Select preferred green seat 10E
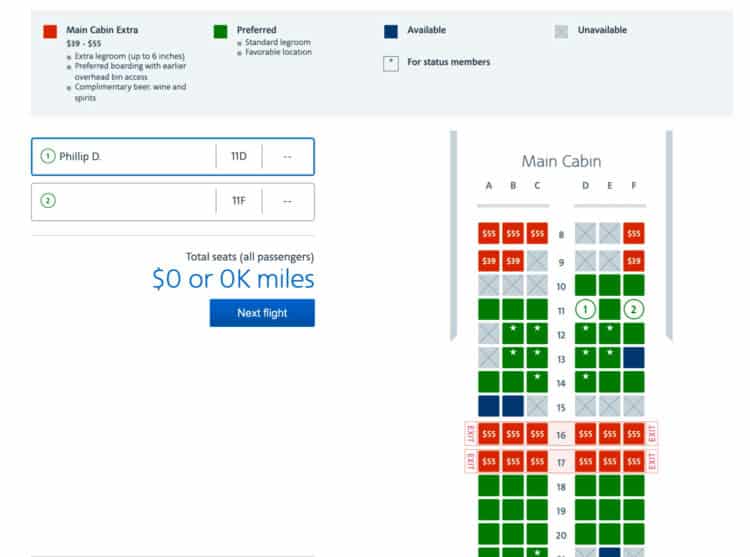The height and width of the screenshot is (557, 750). point(609,285)
